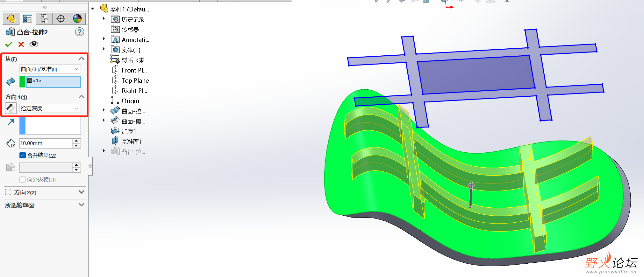Click the 实体(1) solid bodies folder icon
This screenshot has width=644, height=277.
coord(115,50)
